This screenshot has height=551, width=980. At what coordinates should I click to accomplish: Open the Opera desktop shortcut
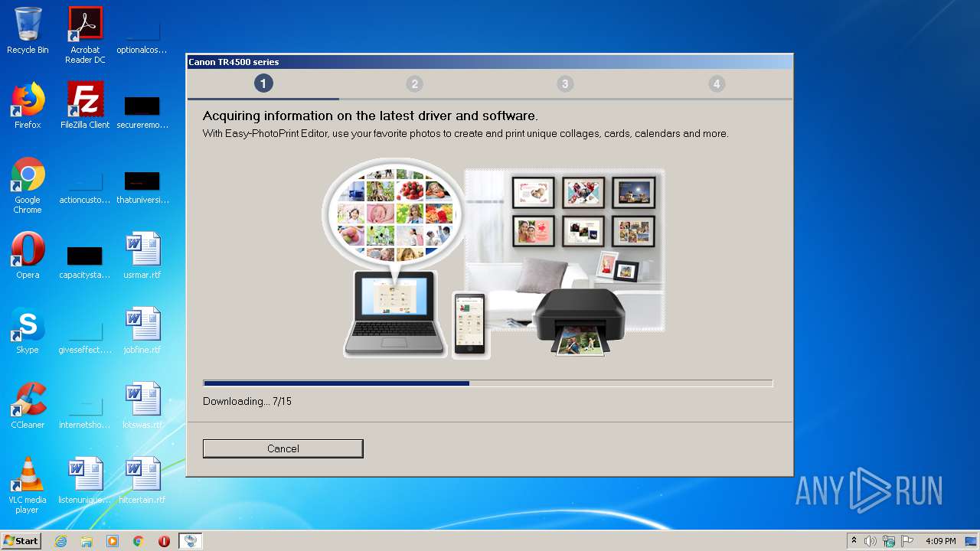click(x=28, y=256)
